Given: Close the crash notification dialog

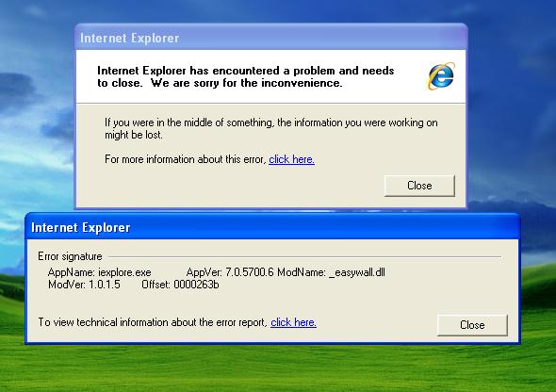Looking at the screenshot, I should [x=419, y=186].
